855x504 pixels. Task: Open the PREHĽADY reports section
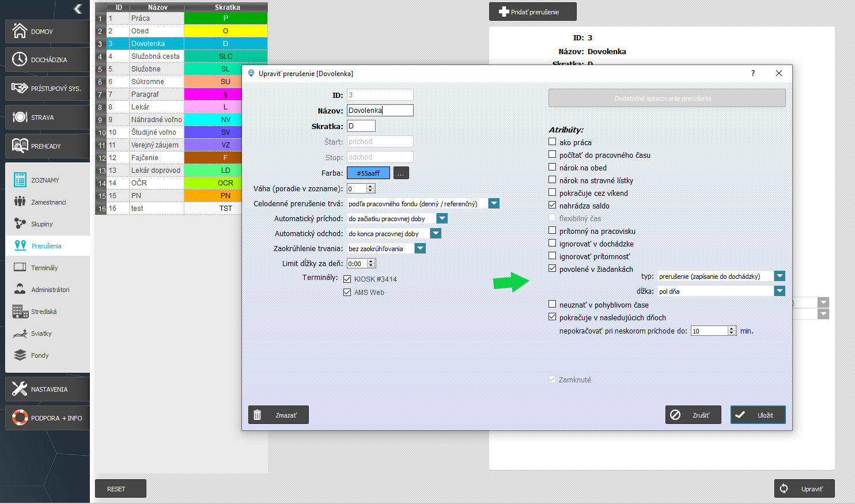coord(47,146)
